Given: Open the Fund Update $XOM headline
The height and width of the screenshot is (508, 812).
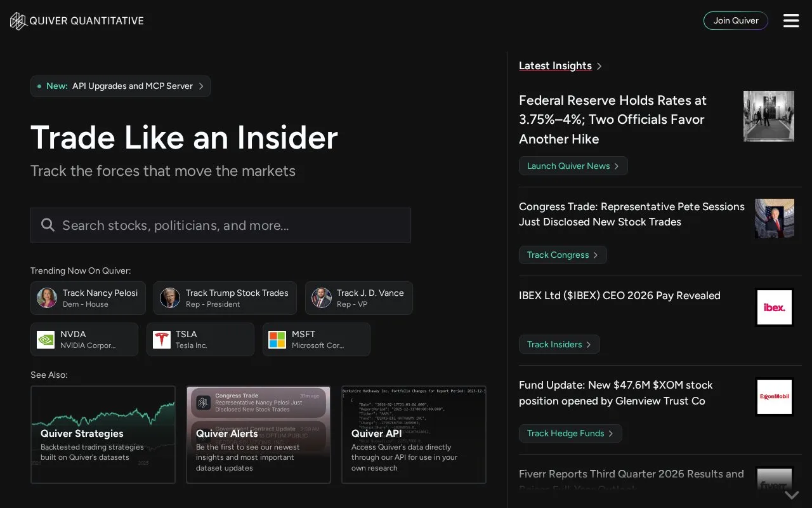Looking at the screenshot, I should [x=616, y=393].
